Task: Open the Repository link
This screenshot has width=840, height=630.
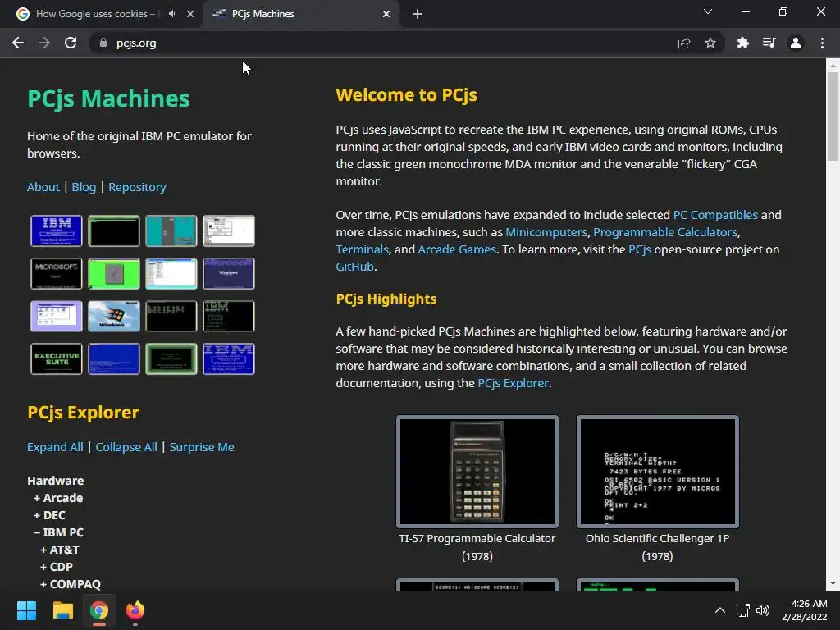Action: (x=137, y=187)
